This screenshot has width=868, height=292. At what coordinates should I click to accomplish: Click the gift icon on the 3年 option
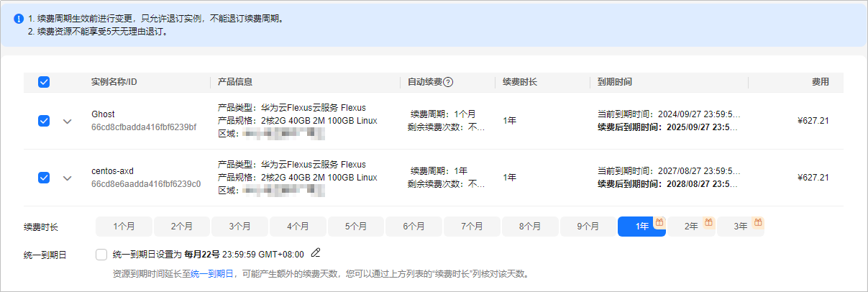[x=757, y=222]
